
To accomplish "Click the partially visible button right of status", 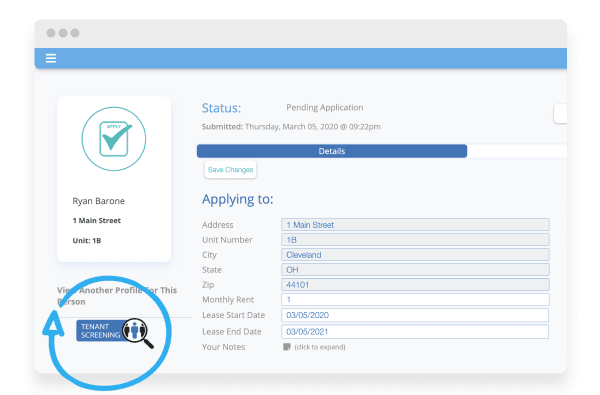I will coord(560,114).
